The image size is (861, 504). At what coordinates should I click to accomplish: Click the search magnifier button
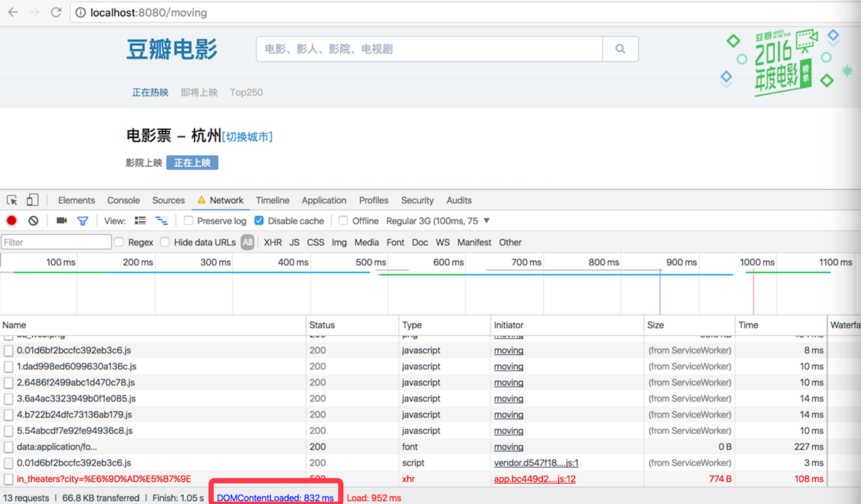tap(620, 49)
